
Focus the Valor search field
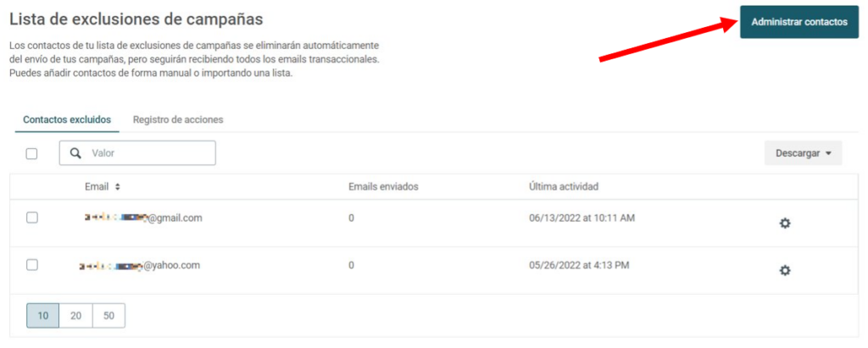(137, 152)
